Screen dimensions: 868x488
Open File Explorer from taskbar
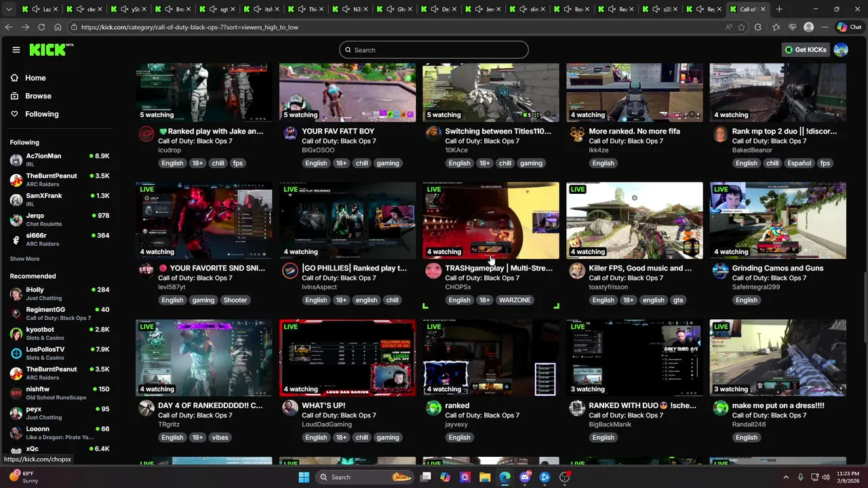[485, 477]
